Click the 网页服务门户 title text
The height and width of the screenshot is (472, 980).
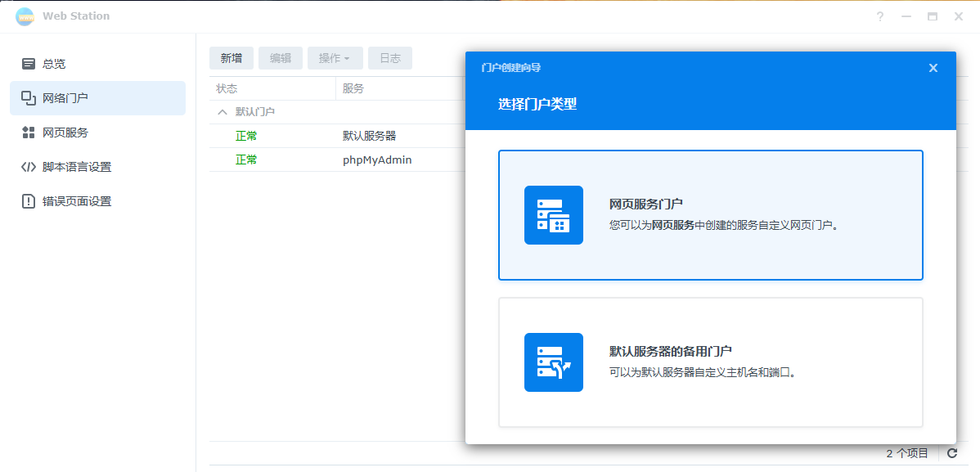point(645,205)
